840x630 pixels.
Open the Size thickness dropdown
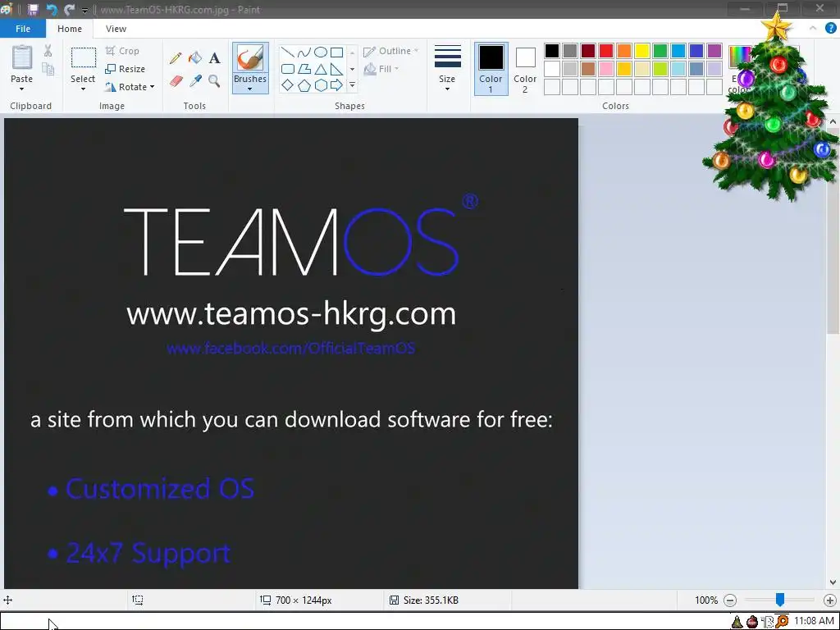[x=447, y=69]
